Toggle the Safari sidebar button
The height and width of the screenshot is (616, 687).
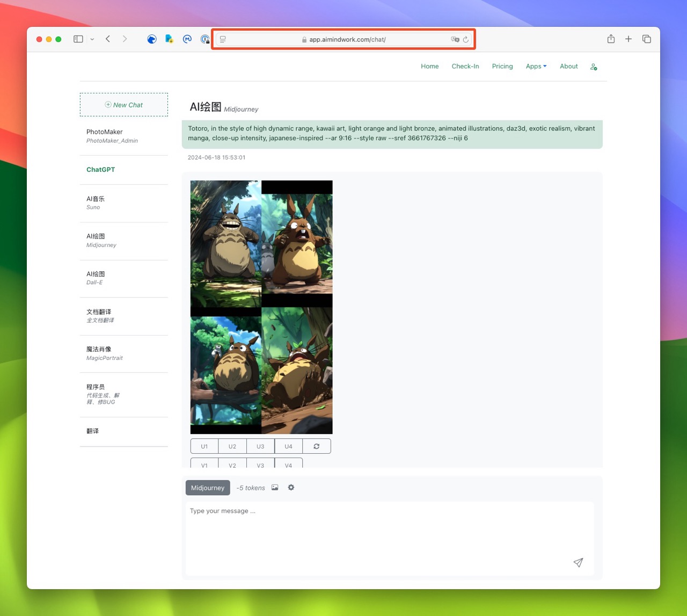(78, 39)
